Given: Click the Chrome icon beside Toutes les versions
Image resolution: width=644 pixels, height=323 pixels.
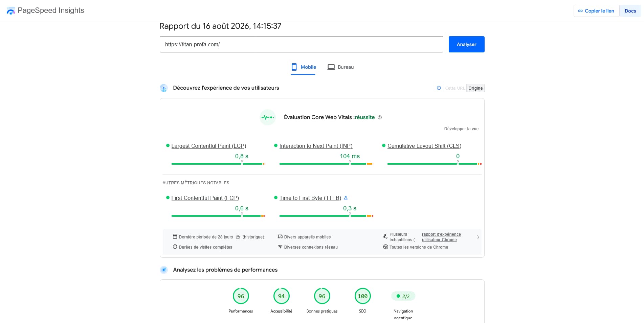Looking at the screenshot, I should tap(385, 247).
